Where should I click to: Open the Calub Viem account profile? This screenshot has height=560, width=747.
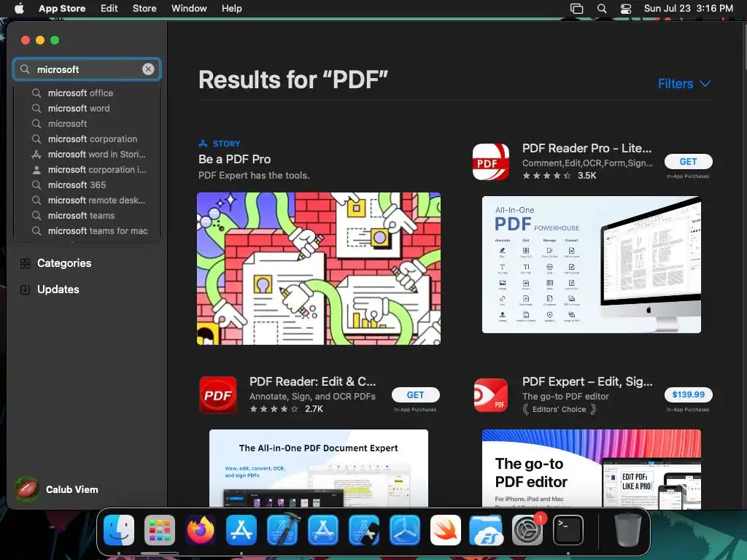[x=56, y=489]
